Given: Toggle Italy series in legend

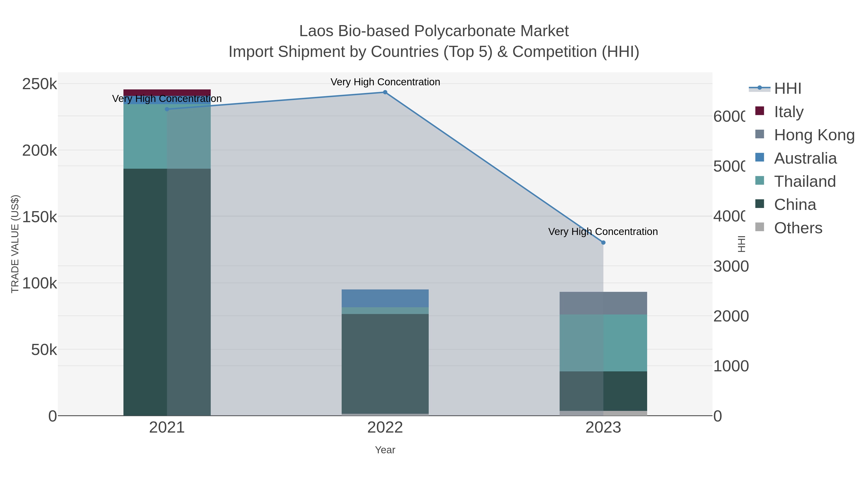Looking at the screenshot, I should pos(779,112).
